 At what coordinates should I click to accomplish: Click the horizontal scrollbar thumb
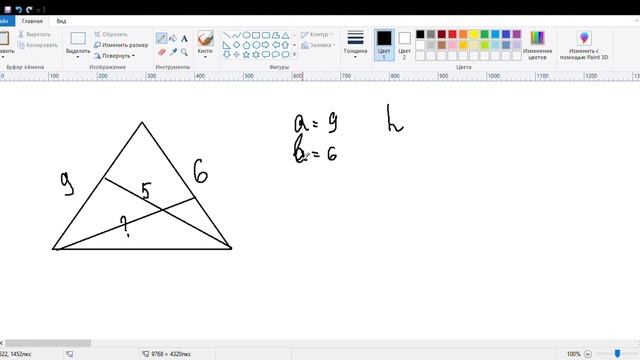[48, 343]
